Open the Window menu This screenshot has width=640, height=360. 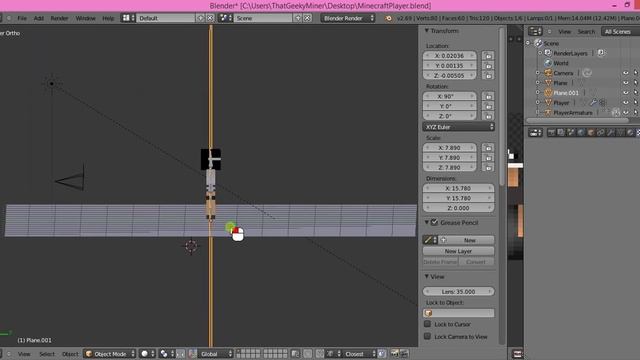click(x=86, y=18)
